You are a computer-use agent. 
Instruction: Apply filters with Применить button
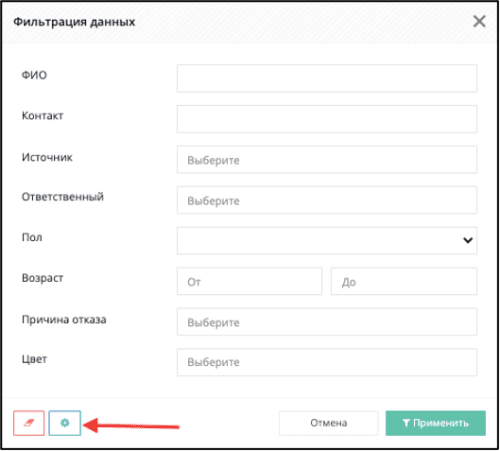(436, 423)
